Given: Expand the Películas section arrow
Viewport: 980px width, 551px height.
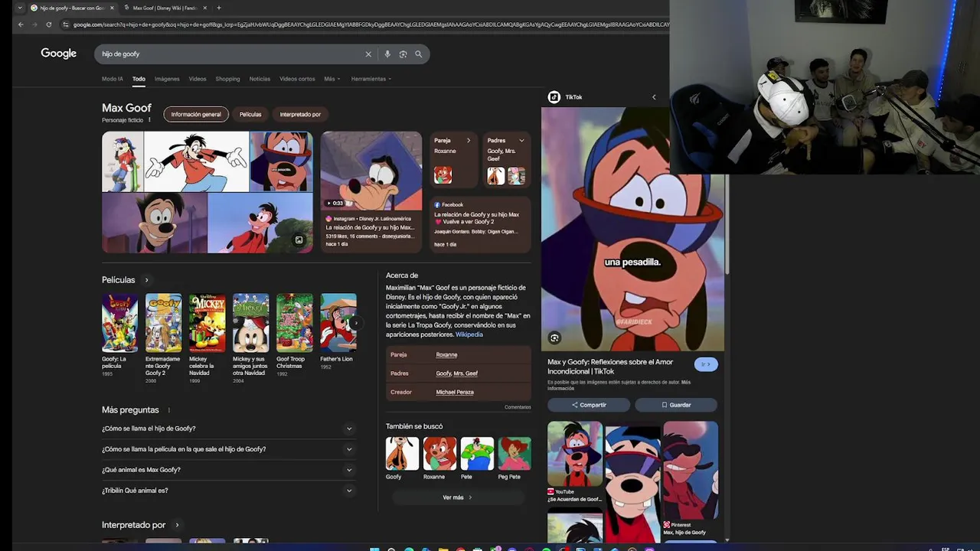Looking at the screenshot, I should 146,280.
